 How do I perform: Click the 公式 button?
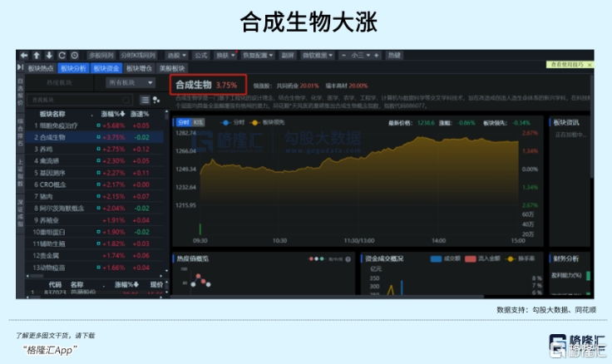[201, 56]
